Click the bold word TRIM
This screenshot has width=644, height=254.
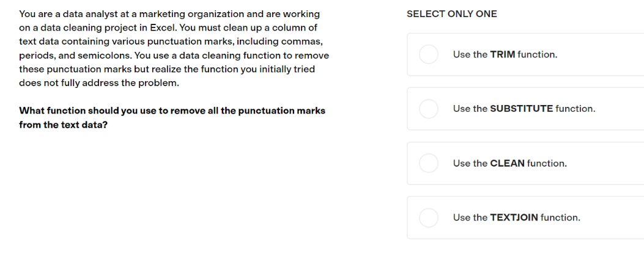coord(503,54)
